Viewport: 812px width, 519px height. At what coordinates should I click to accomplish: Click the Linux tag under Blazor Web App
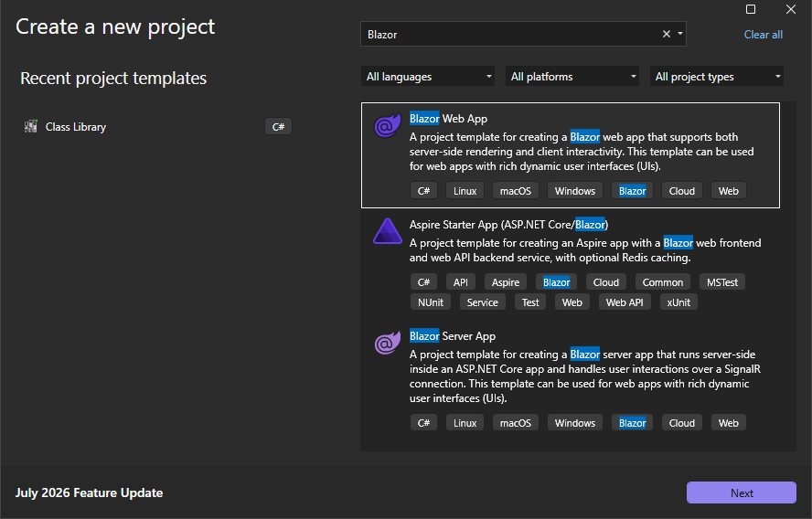coord(465,191)
